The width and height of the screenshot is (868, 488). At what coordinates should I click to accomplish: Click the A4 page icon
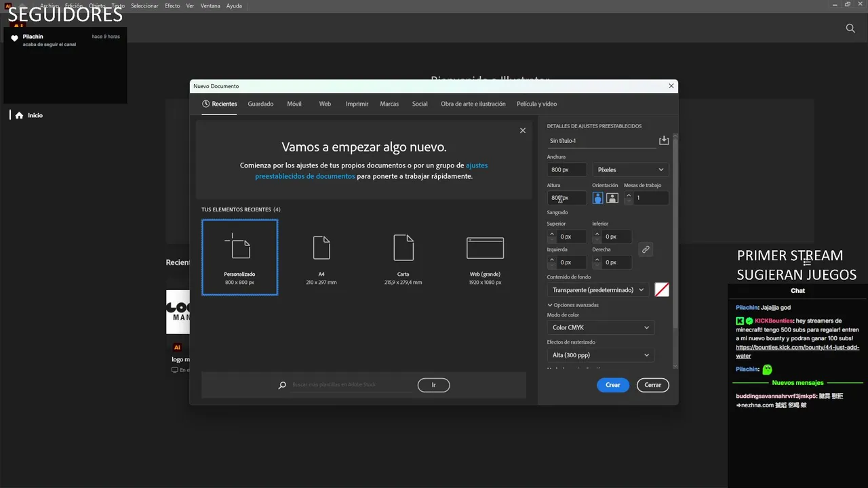(321, 247)
